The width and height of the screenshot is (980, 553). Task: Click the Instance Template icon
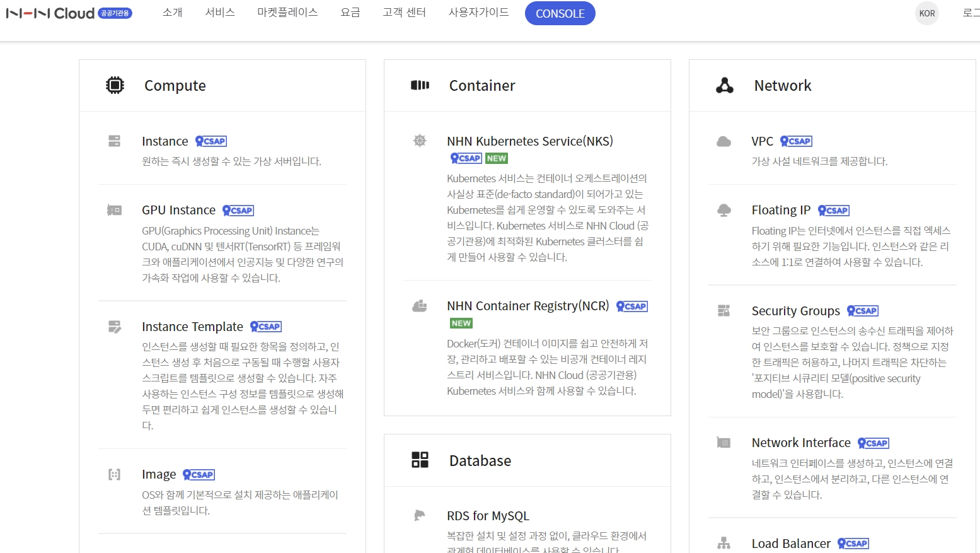[114, 327]
